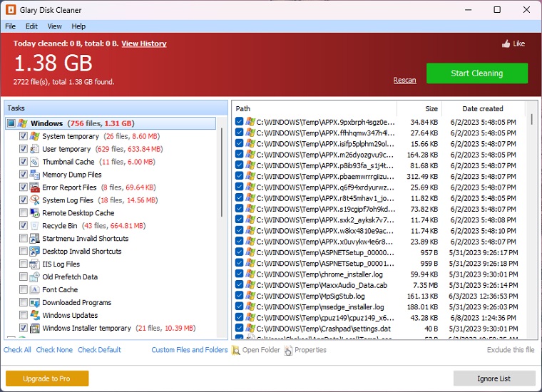Open the View menu
This screenshot has width=542, height=392.
pyautogui.click(x=54, y=26)
